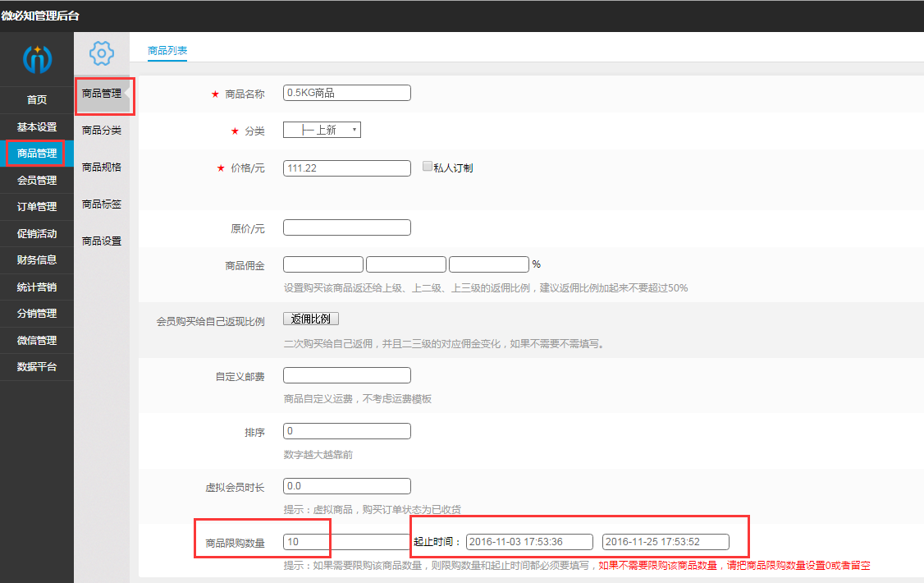Go to 商品设置 in submenu
The height and width of the screenshot is (583, 924).
click(102, 241)
